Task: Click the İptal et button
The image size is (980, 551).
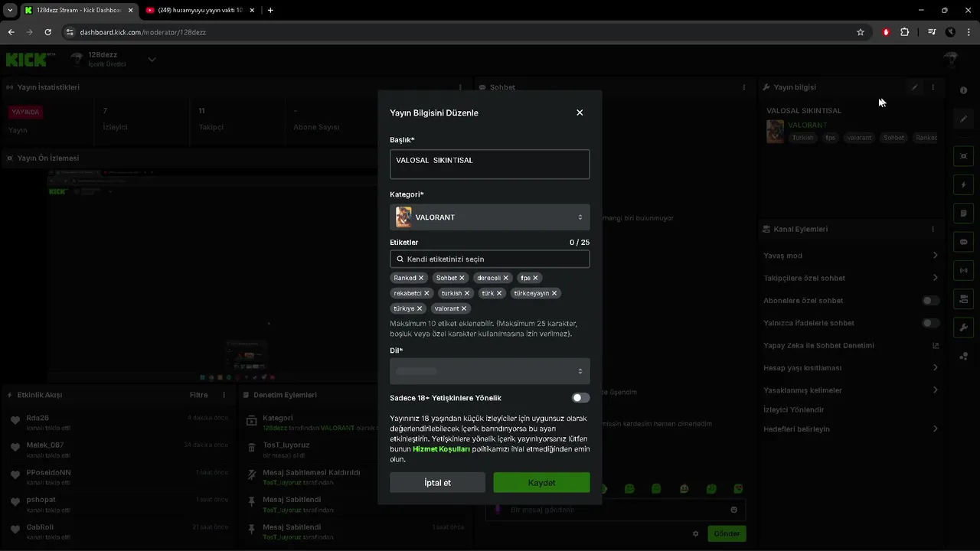Action: point(437,482)
